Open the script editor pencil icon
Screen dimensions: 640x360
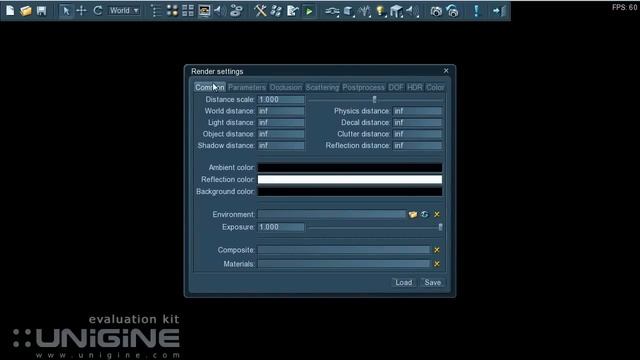click(293, 11)
